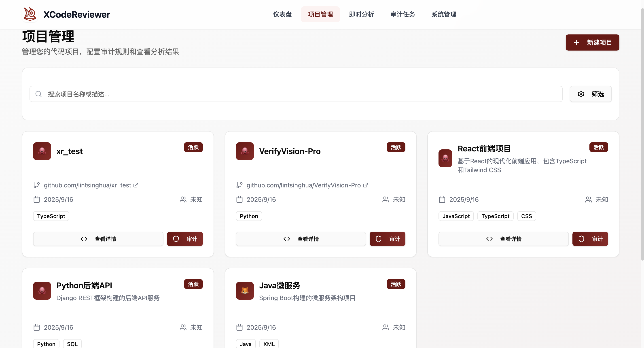Viewport: 644px width, 348px height.
Task: Click the code brackets icon on xr_test 查看详情
Action: click(84, 239)
